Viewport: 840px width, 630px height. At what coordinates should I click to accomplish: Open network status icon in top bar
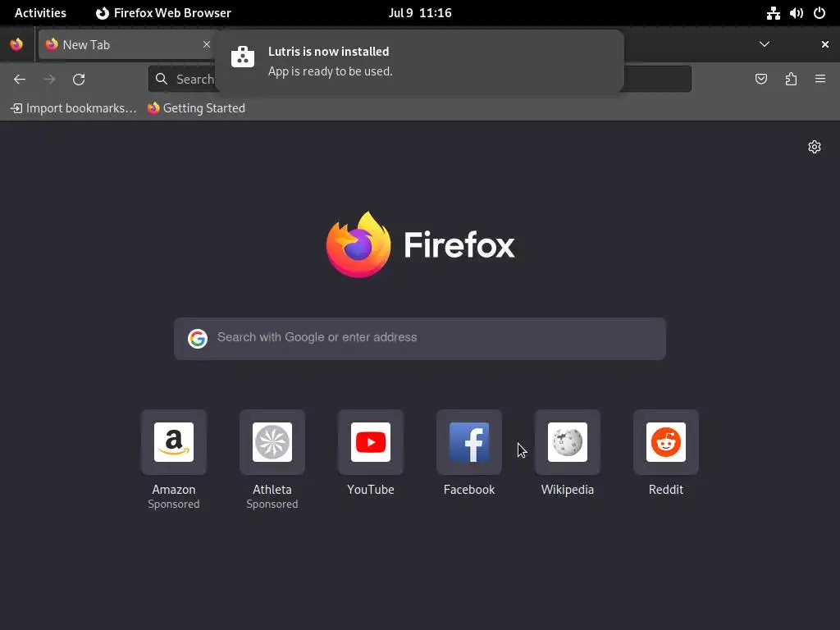(x=773, y=13)
